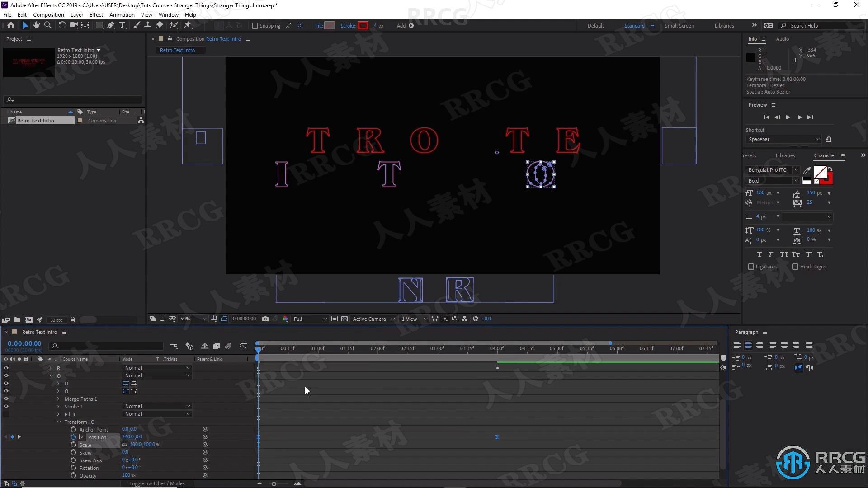This screenshot has width=868, height=488.
Task: Jump to first frame in Preview
Action: tap(766, 117)
